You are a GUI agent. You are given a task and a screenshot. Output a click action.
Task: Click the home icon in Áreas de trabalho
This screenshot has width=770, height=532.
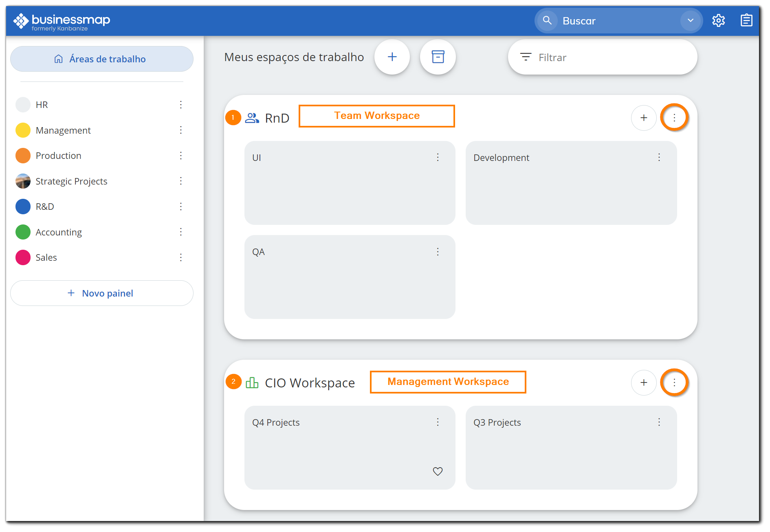pos(58,59)
